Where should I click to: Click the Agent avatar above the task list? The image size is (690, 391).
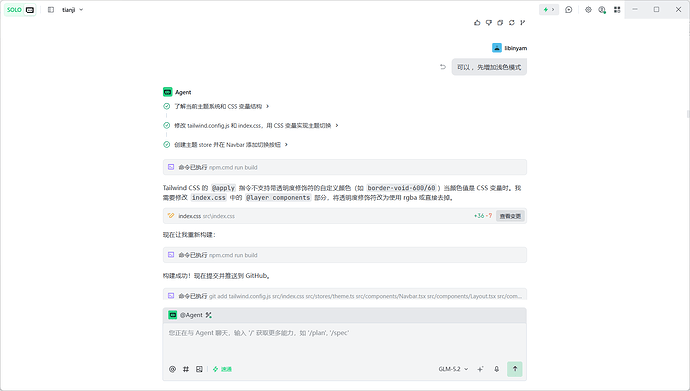point(168,92)
